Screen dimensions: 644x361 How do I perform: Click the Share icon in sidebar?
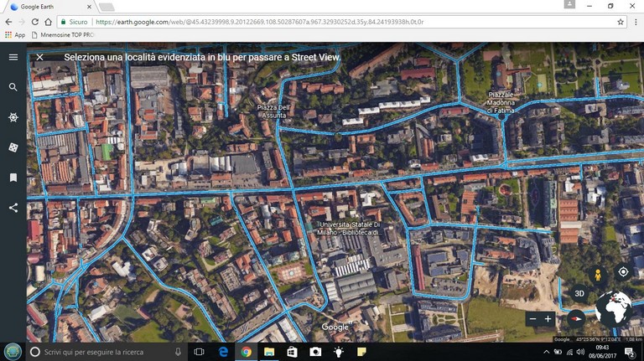coord(13,208)
